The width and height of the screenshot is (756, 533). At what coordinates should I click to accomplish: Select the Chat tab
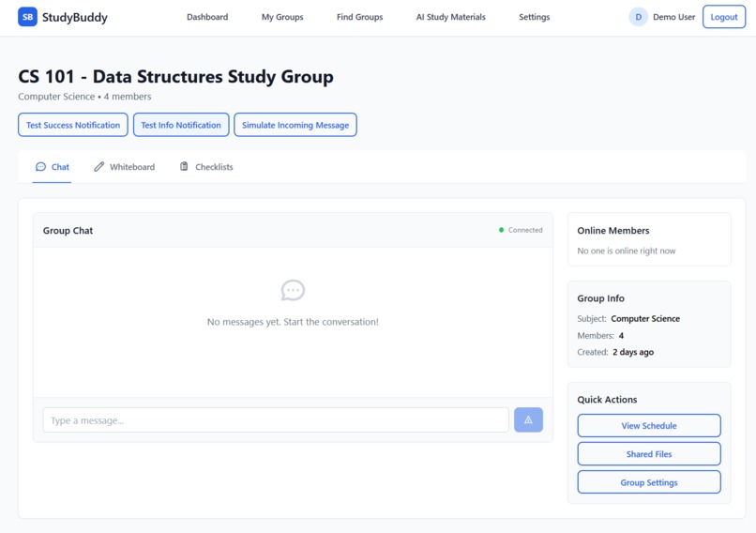53,167
